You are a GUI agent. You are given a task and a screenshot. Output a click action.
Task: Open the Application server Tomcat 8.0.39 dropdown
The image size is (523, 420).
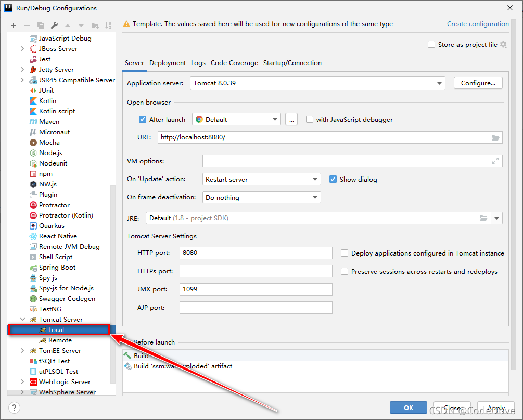[317, 83]
